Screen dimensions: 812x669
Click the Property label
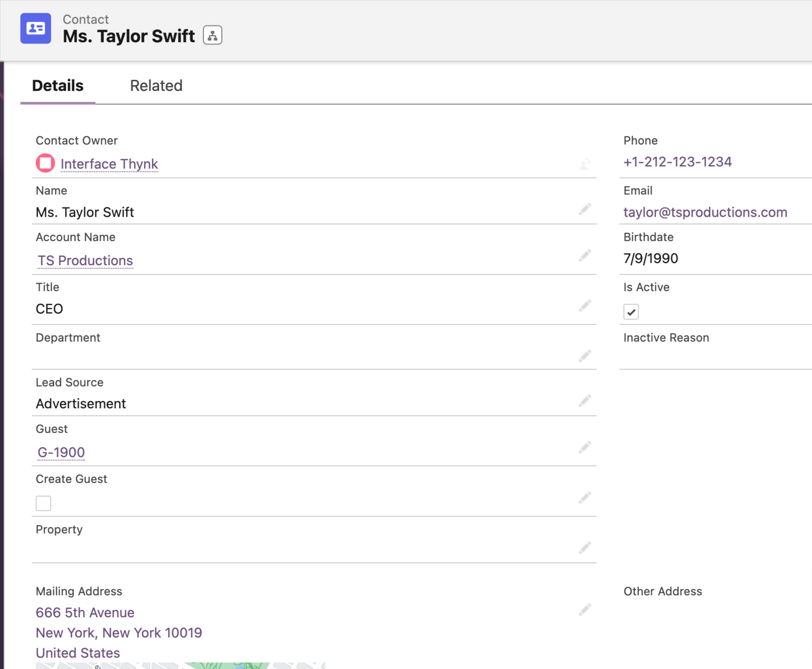click(59, 529)
